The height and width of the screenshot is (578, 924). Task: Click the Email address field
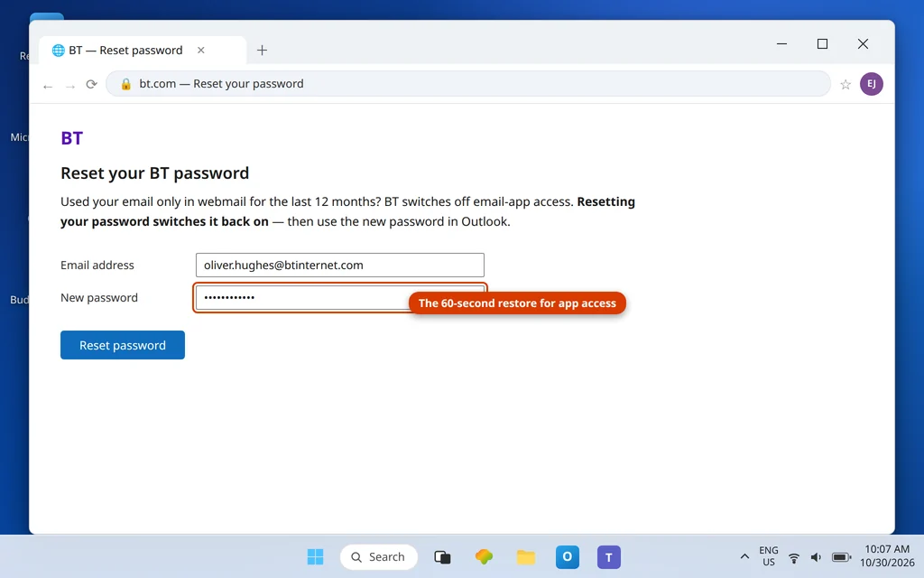[340, 265]
